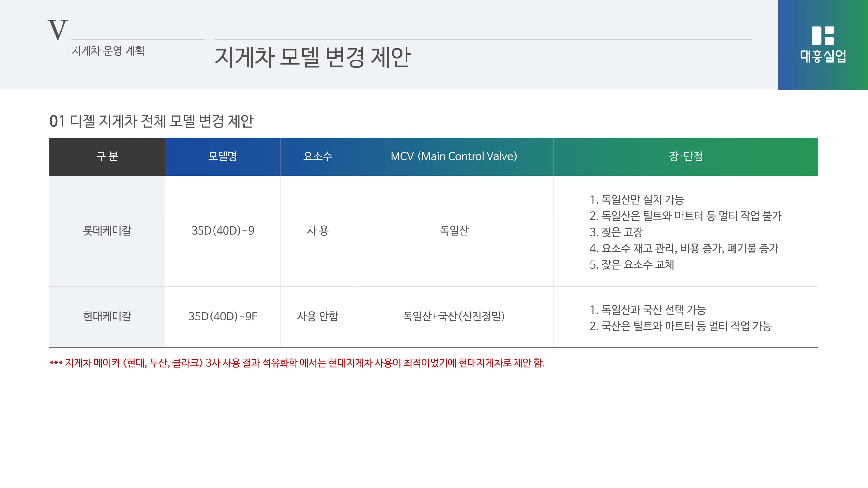Click the 사용 안함 cell

(317, 316)
